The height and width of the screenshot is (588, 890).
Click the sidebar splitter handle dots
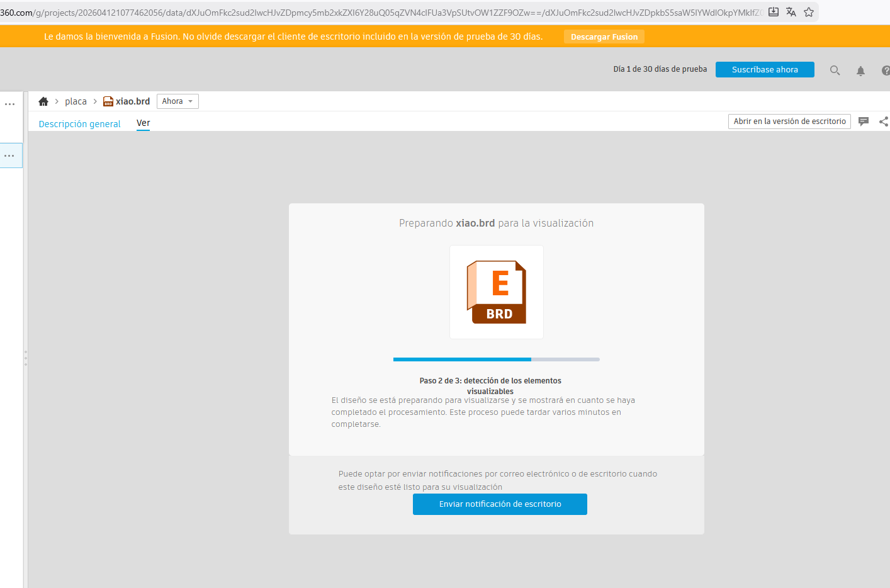click(x=26, y=358)
